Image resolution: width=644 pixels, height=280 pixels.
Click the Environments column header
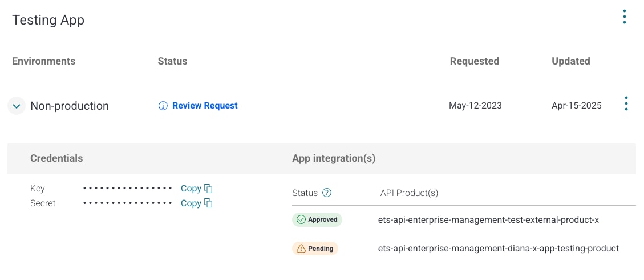(43, 61)
